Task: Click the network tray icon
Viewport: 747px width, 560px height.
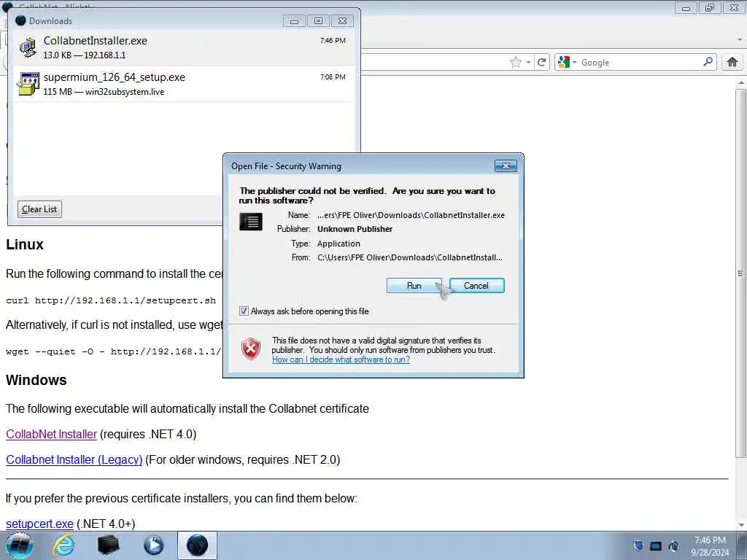Action: 656,546
